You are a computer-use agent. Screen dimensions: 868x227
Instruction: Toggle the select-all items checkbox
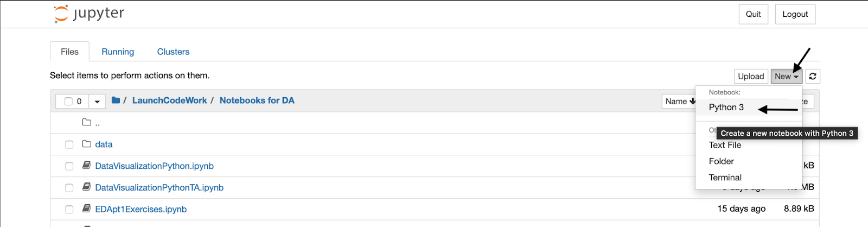(x=68, y=102)
